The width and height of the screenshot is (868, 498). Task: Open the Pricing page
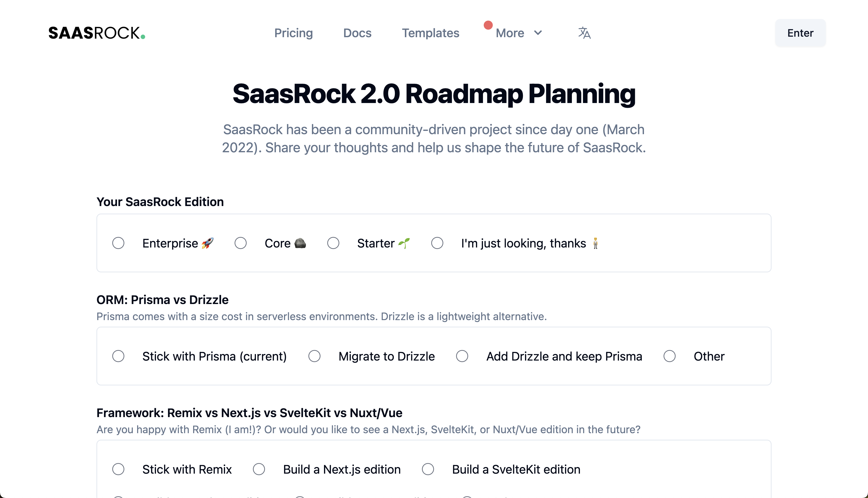point(294,33)
